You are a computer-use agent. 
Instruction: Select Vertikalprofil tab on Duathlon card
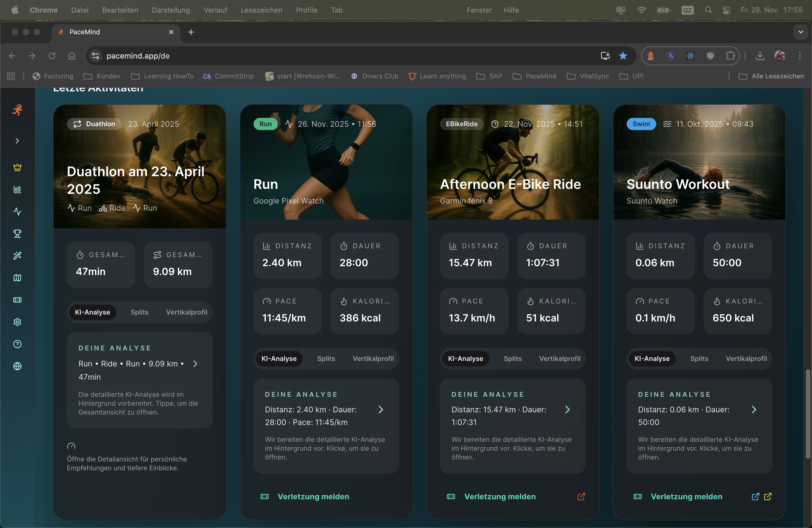click(x=186, y=312)
